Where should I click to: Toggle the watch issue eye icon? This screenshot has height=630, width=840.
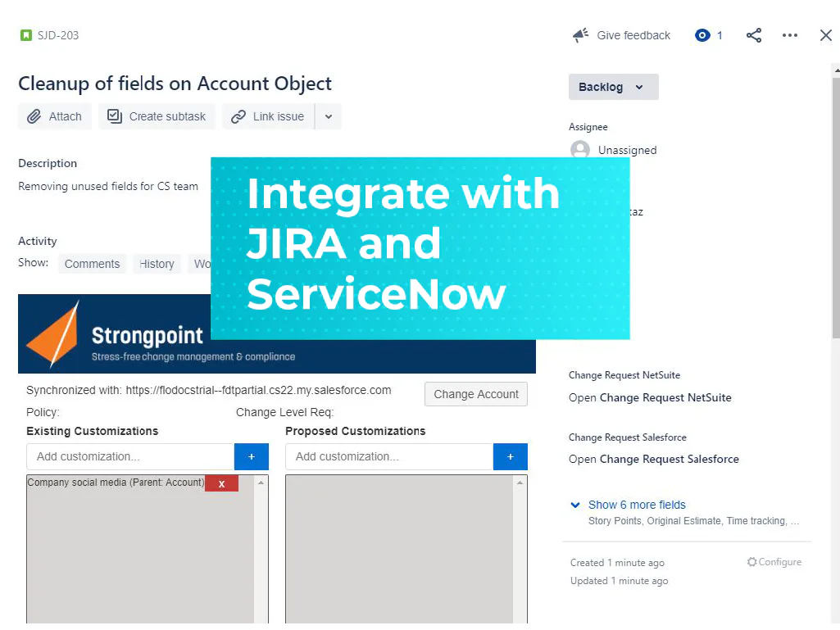[702, 35]
